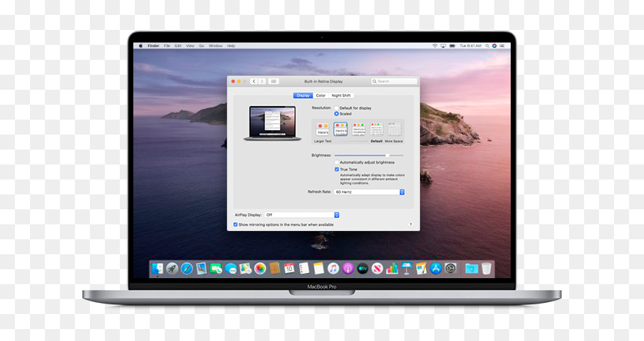Switch to the Color tab

click(321, 96)
